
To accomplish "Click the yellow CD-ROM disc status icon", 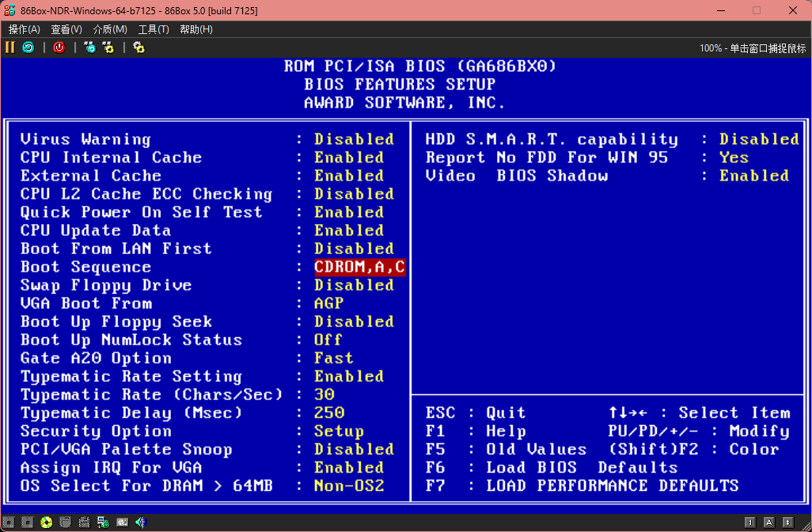I will click(47, 522).
